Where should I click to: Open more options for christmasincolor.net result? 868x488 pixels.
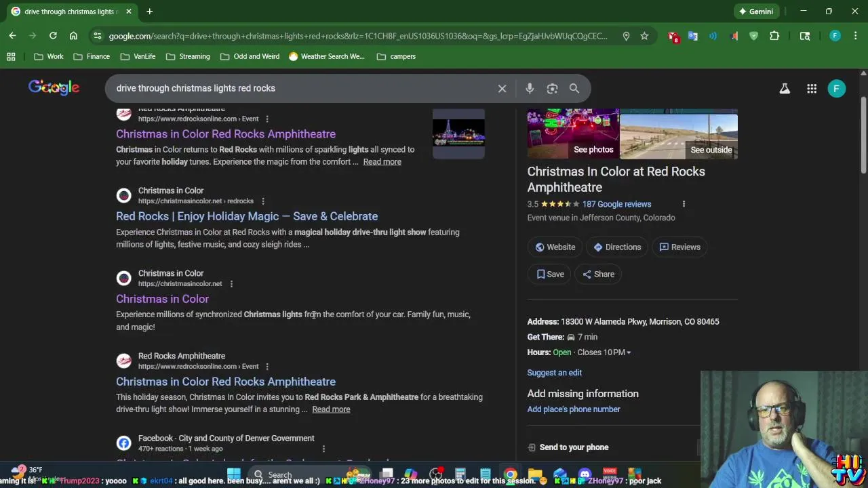(231, 284)
